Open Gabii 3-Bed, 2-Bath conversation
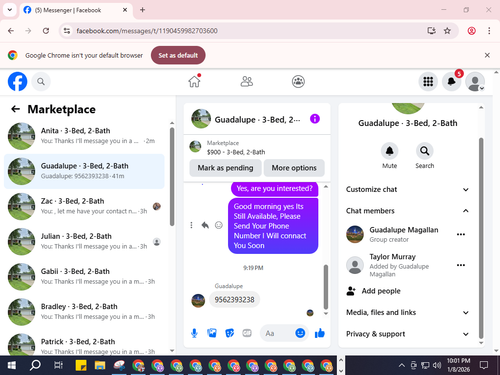The width and height of the screenshot is (500, 375). tap(84, 277)
